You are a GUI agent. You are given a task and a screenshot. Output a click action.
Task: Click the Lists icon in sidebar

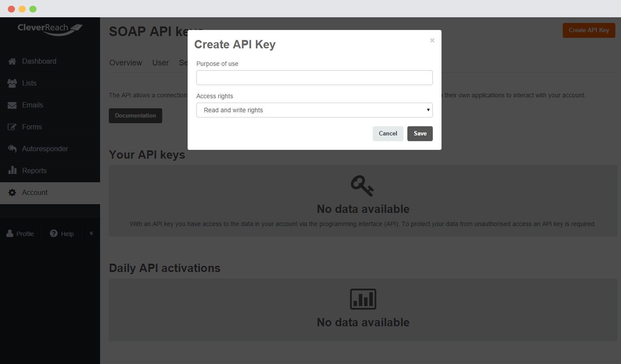[x=12, y=83]
